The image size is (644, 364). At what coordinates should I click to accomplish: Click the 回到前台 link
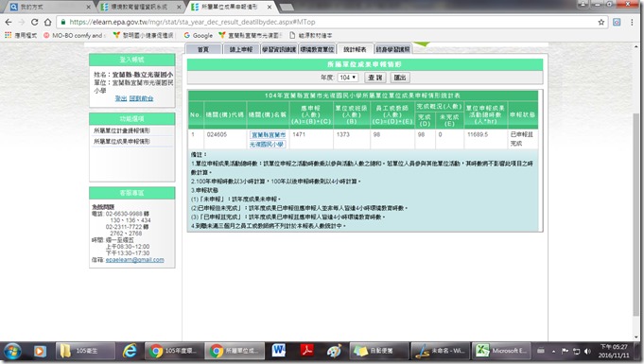(141, 98)
